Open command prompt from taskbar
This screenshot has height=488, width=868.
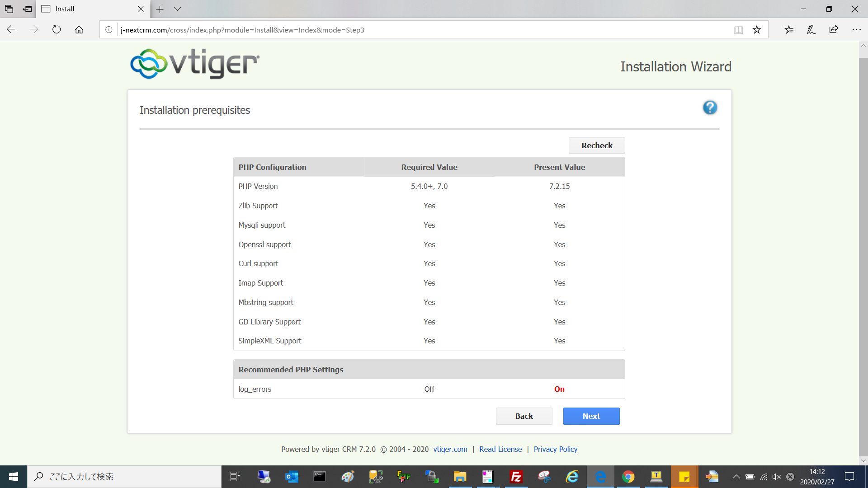pos(320,477)
